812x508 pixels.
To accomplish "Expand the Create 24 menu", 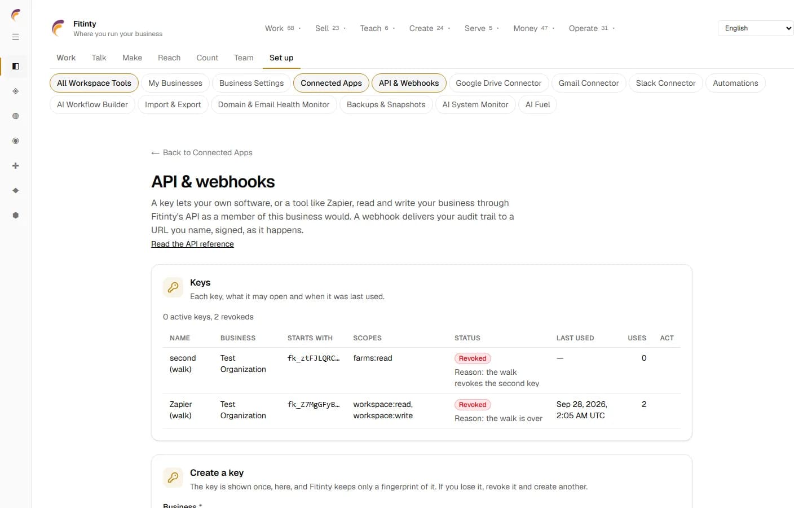I will [430, 28].
